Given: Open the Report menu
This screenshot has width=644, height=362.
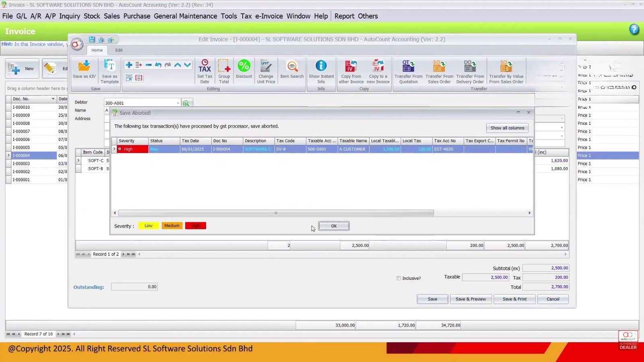Looking at the screenshot, I should [x=344, y=16].
